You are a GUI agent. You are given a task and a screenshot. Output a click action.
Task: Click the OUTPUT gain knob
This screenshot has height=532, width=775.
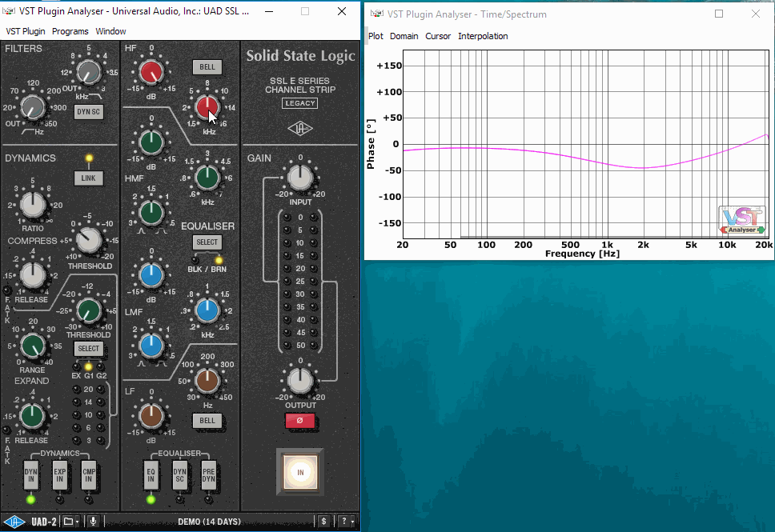(x=300, y=382)
